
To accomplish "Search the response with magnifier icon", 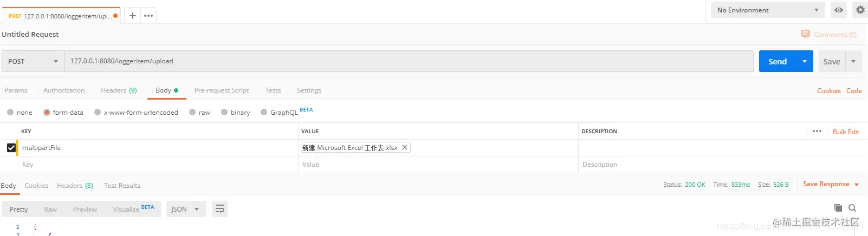I will 852,208.
